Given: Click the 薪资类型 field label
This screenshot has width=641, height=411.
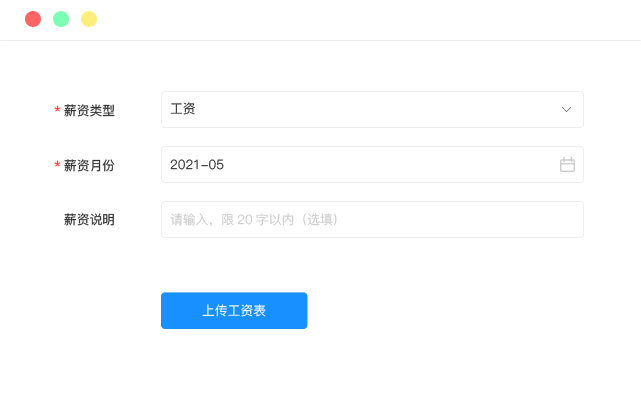Looking at the screenshot, I should [x=89, y=110].
